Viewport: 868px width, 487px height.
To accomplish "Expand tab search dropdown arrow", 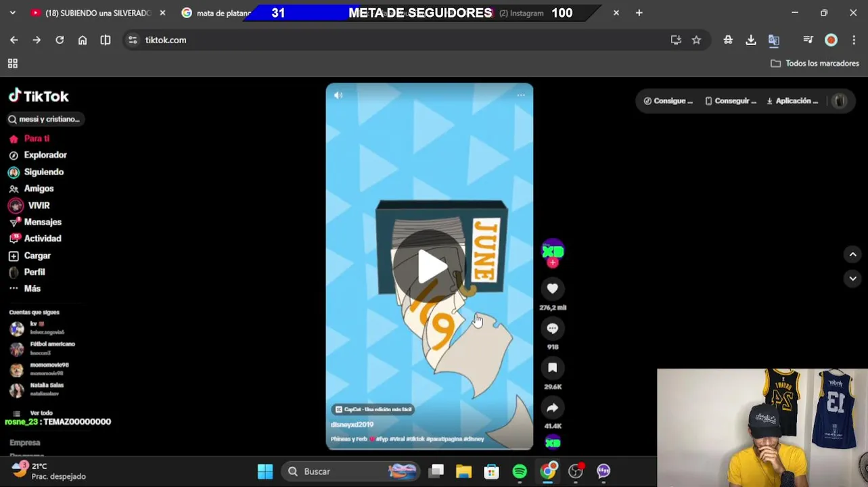I will coord(12,13).
